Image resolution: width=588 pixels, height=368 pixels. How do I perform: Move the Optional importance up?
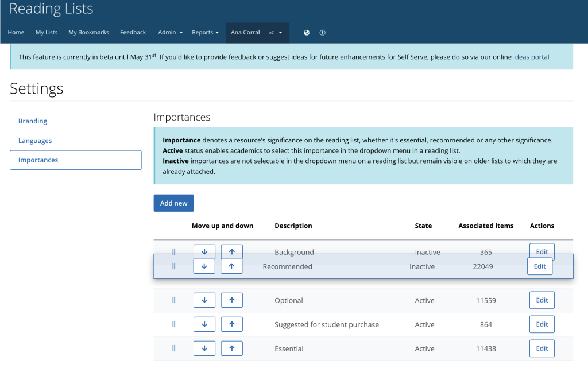click(x=231, y=300)
